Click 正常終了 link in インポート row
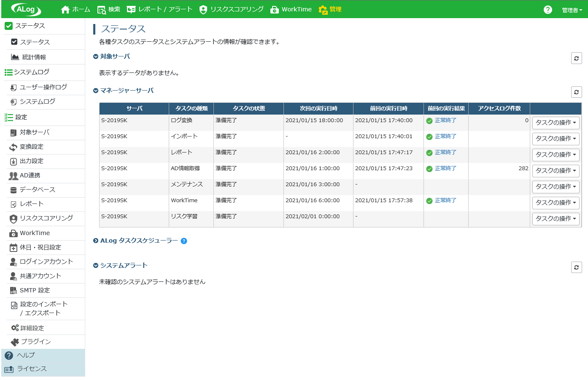Viewport: 588px width, 380px height. click(x=445, y=136)
